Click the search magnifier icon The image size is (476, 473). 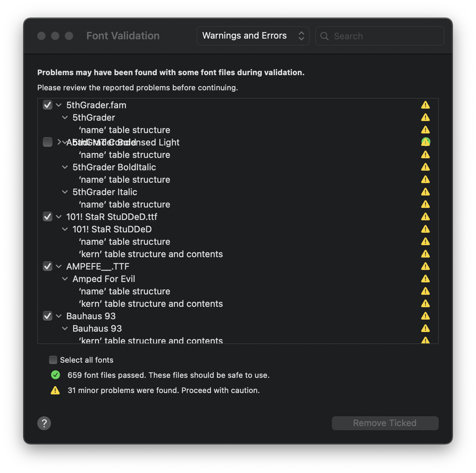click(x=324, y=36)
